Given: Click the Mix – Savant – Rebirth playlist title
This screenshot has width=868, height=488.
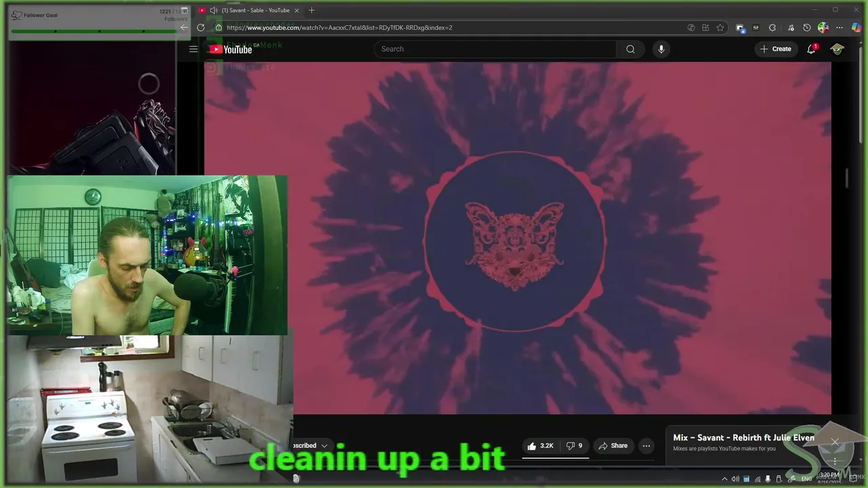Looking at the screenshot, I should tap(743, 438).
